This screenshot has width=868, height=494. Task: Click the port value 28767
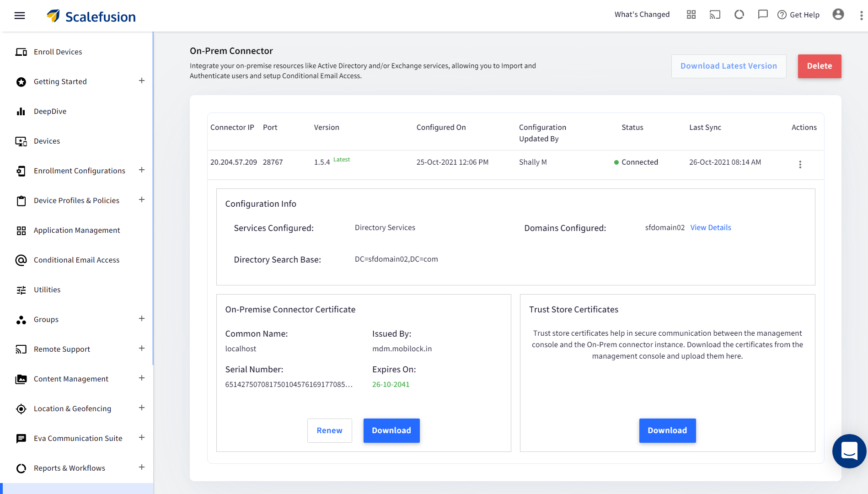(273, 162)
